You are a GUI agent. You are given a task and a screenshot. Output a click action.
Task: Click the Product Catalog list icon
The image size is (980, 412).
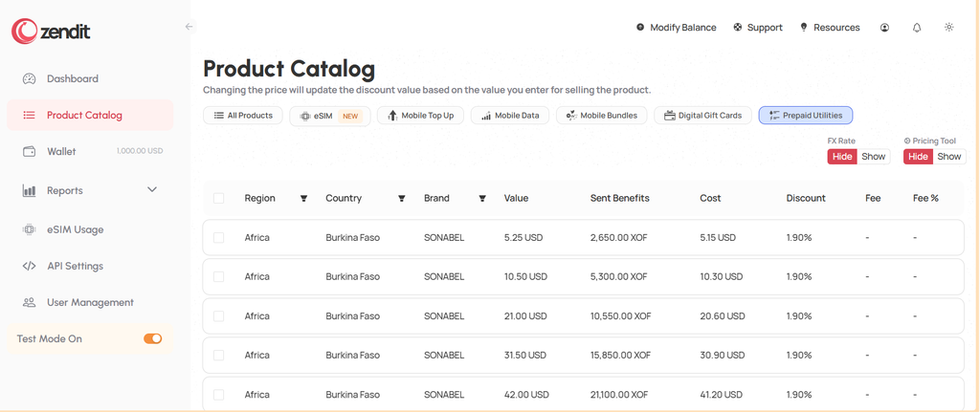click(x=29, y=115)
